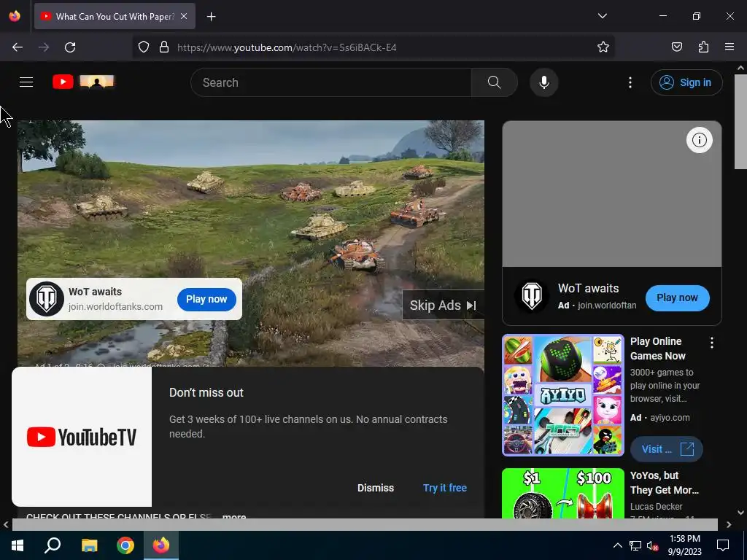Click Lucas Decker channel name
Screen dimensions: 747x560
[656, 506]
